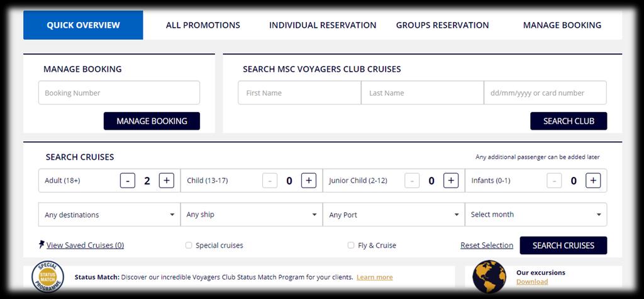Viewport: 644px width, 299px height.
Task: Increase the Junior Child (2-12) count
Action: pos(451,181)
